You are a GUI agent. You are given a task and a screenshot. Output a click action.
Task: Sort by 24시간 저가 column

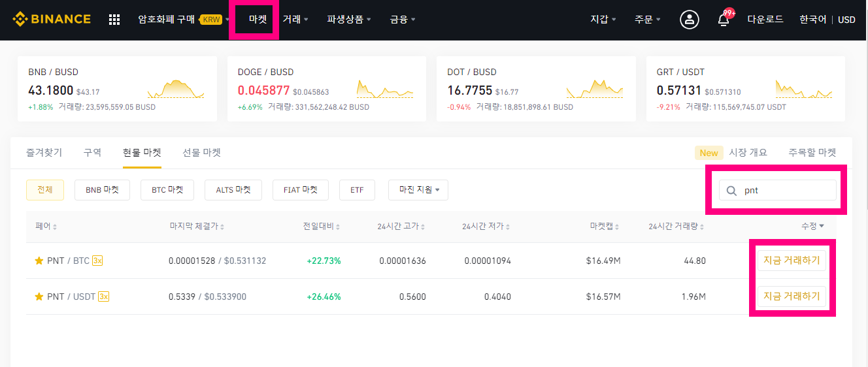click(x=486, y=227)
